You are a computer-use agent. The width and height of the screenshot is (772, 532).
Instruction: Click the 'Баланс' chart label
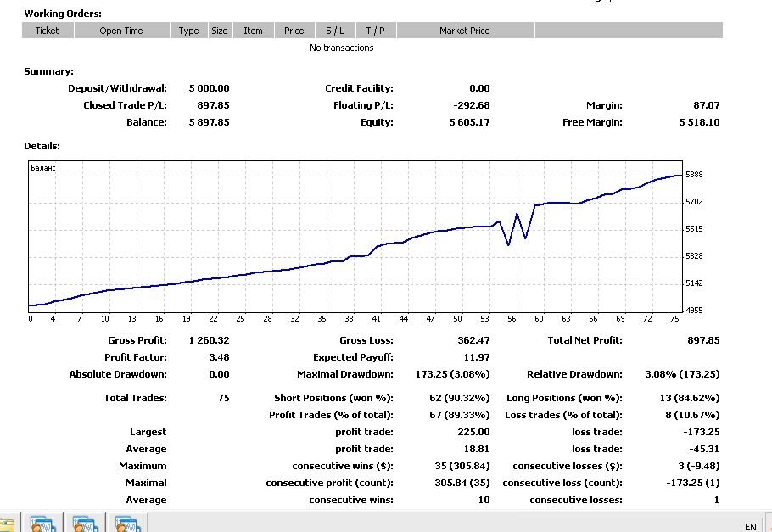(43, 168)
